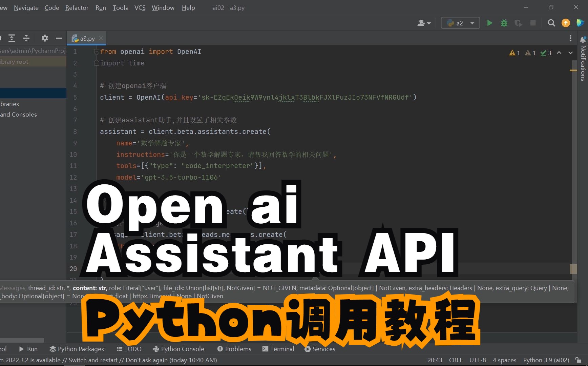588x366 pixels.
Task: Start debugging with the green bug icon
Action: 504,23
